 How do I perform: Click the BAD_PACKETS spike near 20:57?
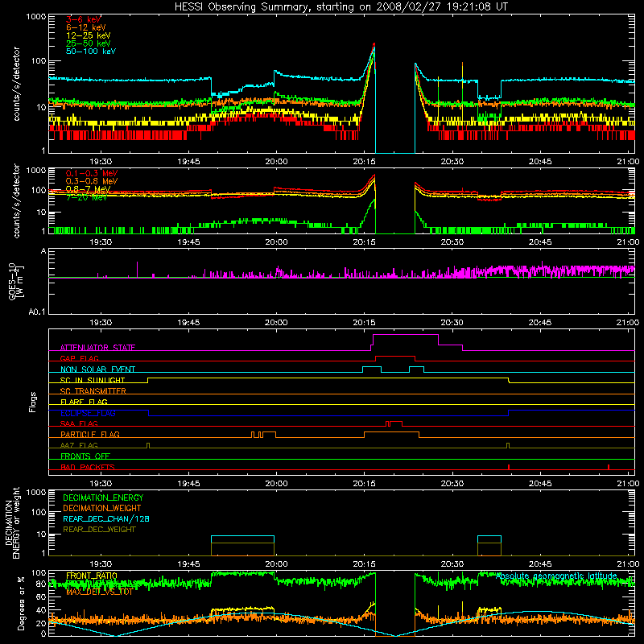pos(609,467)
